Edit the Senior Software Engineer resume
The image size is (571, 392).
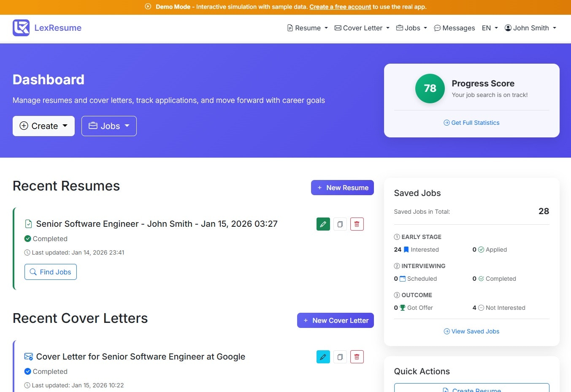pos(323,224)
